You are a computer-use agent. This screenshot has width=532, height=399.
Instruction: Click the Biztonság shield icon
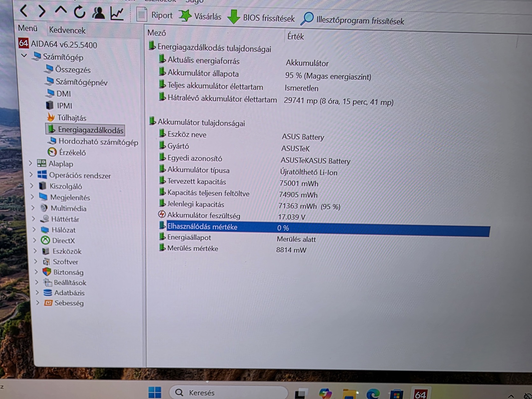pyautogui.click(x=47, y=272)
